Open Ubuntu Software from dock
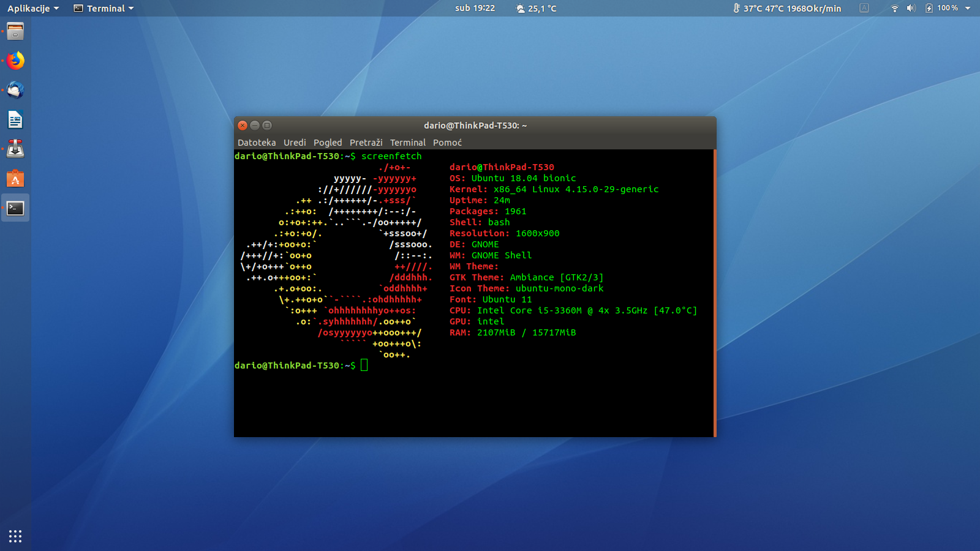980x551 pixels. tap(15, 179)
